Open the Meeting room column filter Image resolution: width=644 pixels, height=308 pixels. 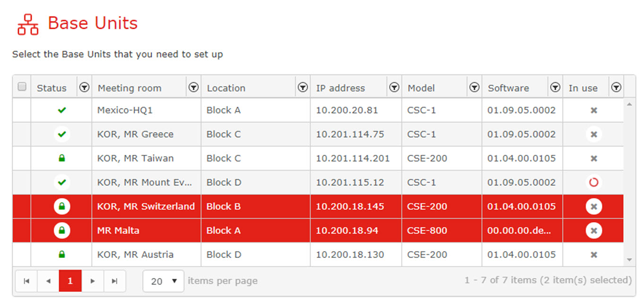click(x=193, y=87)
